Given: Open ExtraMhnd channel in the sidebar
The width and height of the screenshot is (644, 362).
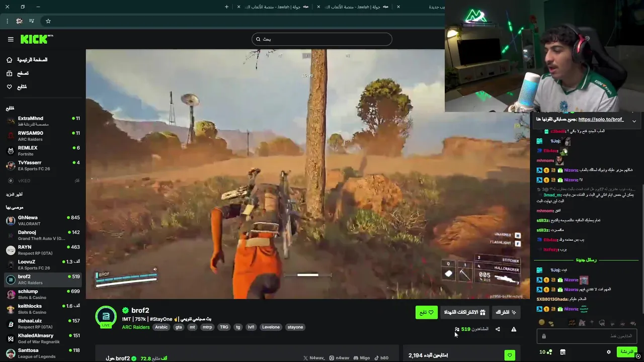Looking at the screenshot, I should [x=43, y=121].
